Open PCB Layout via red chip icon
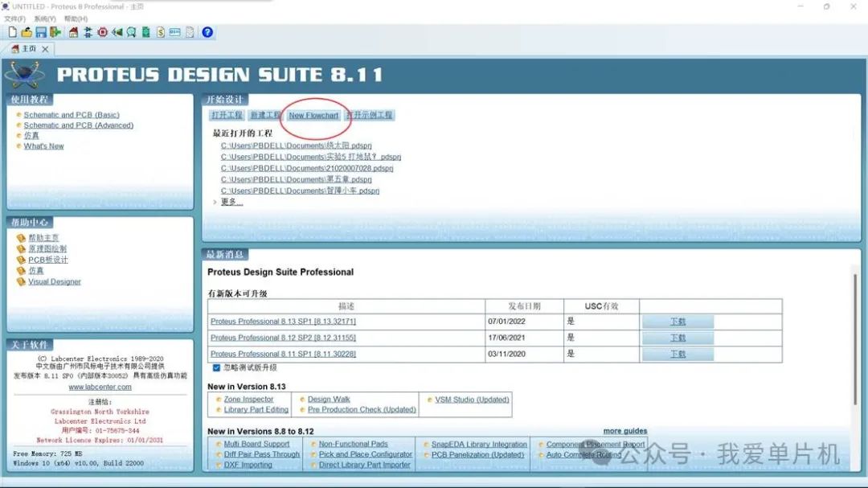This screenshot has height=488, width=868. pyautogui.click(x=102, y=32)
